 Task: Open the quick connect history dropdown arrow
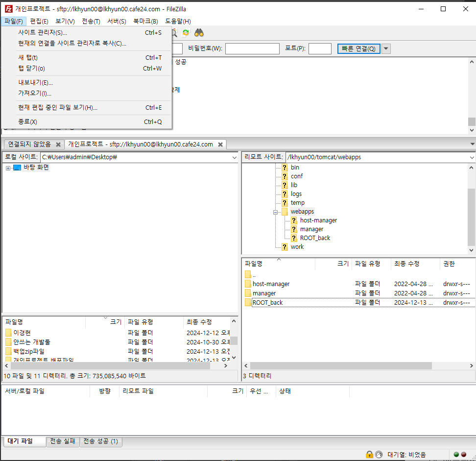pyautogui.click(x=386, y=49)
